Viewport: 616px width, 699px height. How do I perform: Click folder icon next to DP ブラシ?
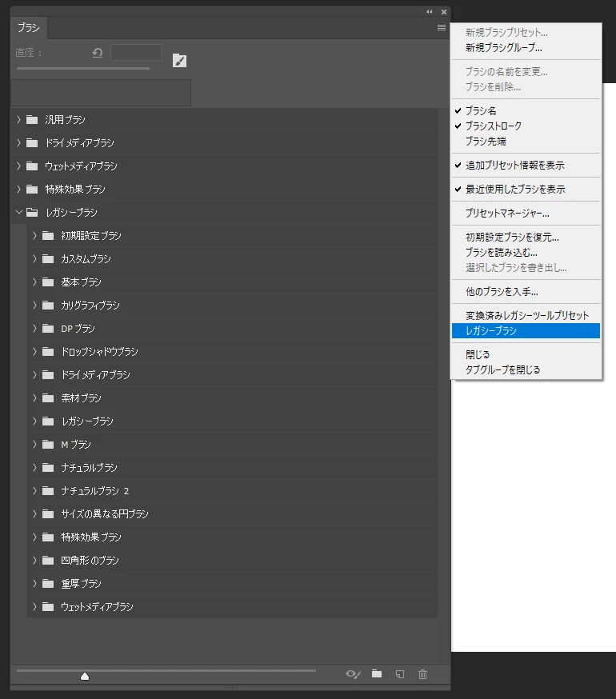coord(48,328)
